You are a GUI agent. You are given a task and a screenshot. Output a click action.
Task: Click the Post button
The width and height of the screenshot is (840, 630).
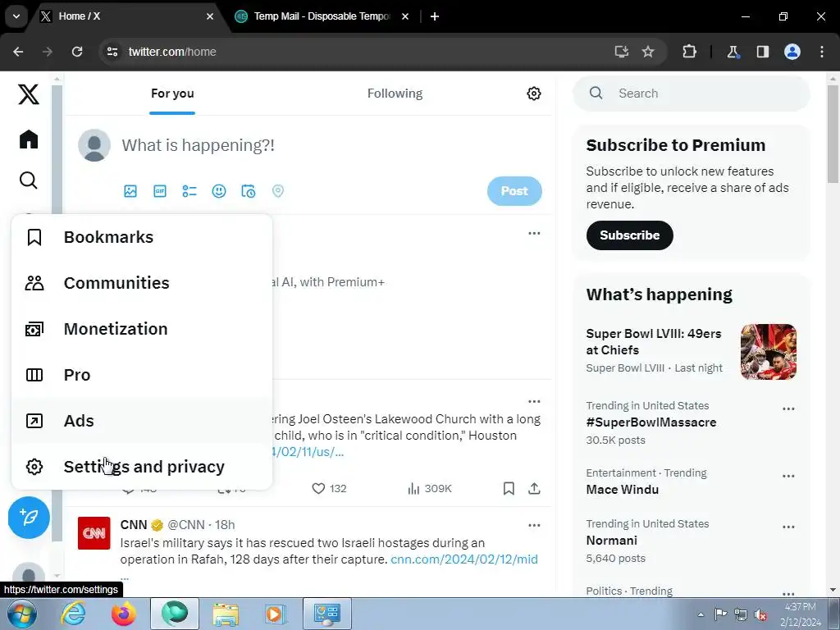pos(514,191)
